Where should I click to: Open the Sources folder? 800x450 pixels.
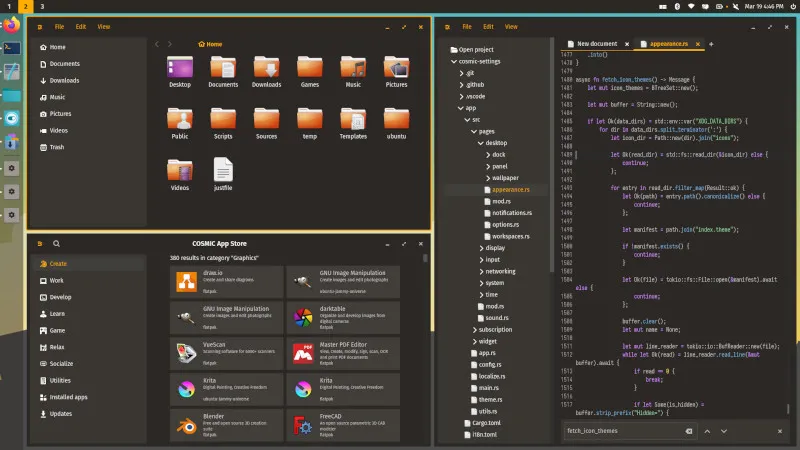[x=266, y=123]
